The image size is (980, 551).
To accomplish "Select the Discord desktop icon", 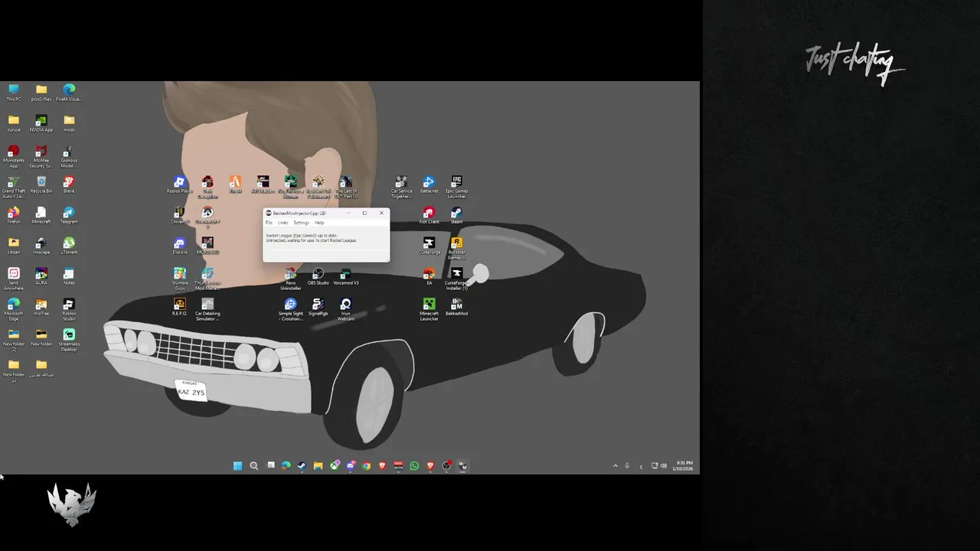I will coord(179,246).
